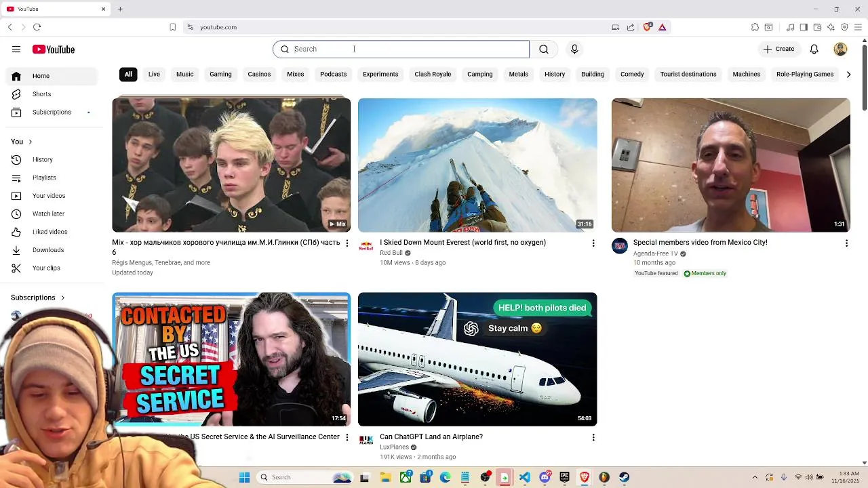Open the notifications bell
The height and width of the screenshot is (488, 868).
(x=814, y=49)
